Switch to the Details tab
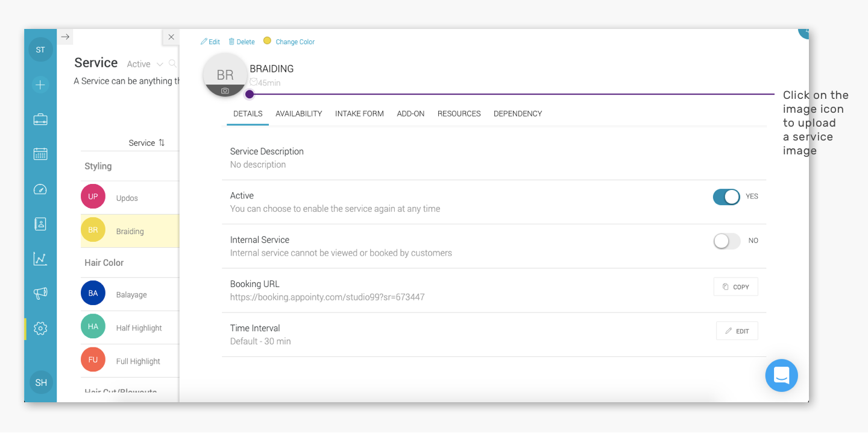This screenshot has height=433, width=868. point(248,113)
